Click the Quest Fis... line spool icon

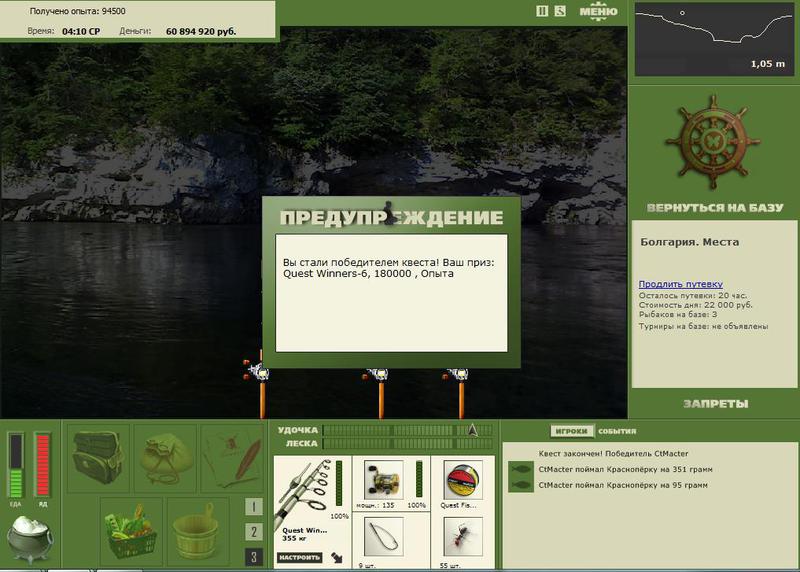[x=463, y=480]
